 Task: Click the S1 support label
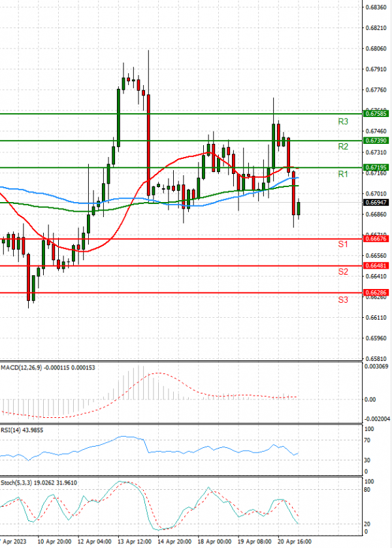(x=343, y=245)
